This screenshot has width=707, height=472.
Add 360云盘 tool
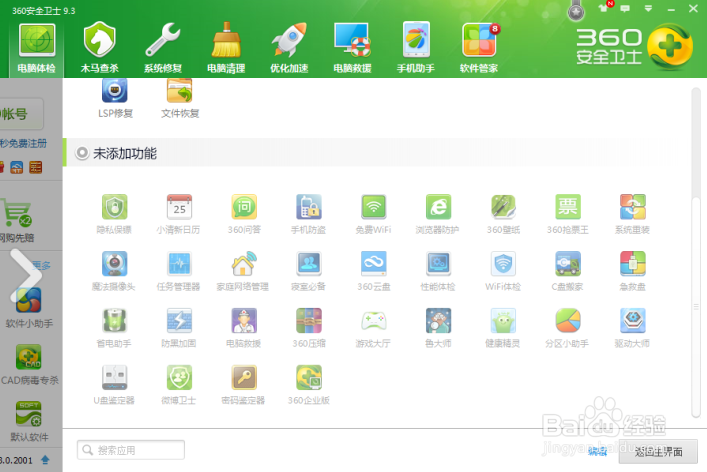click(x=373, y=271)
